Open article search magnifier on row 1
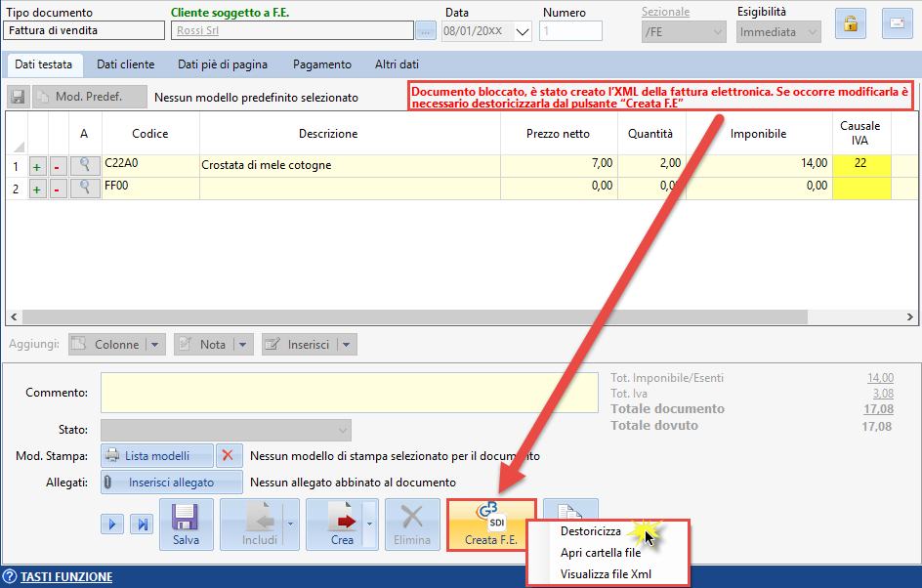This screenshot has height=588, width=922. point(85,166)
